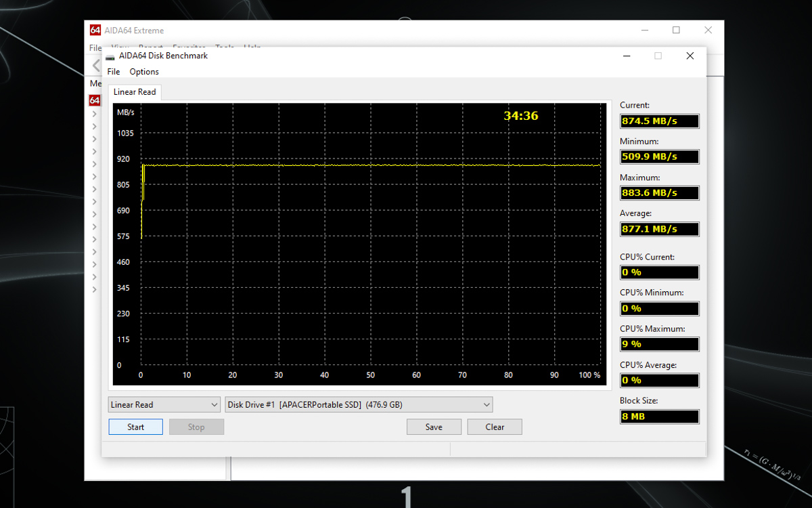The height and width of the screenshot is (508, 812).
Task: Switch to the Linear Read tab
Action: point(135,92)
